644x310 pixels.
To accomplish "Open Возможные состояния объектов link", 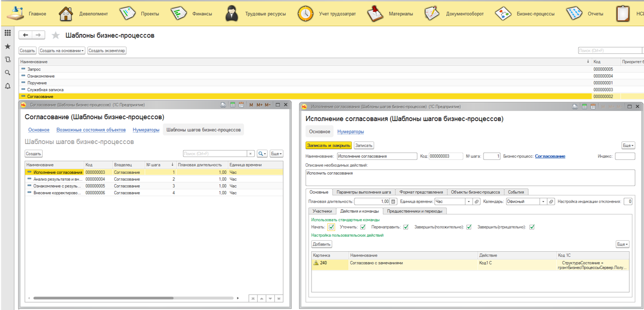I will coord(91,130).
